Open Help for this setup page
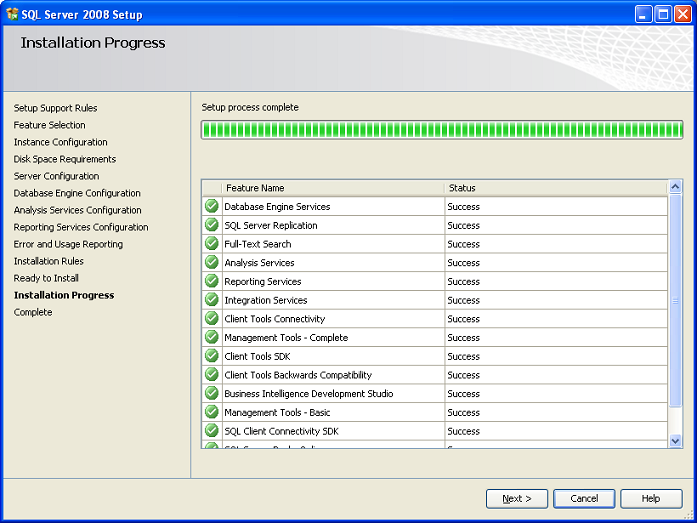 pos(651,499)
